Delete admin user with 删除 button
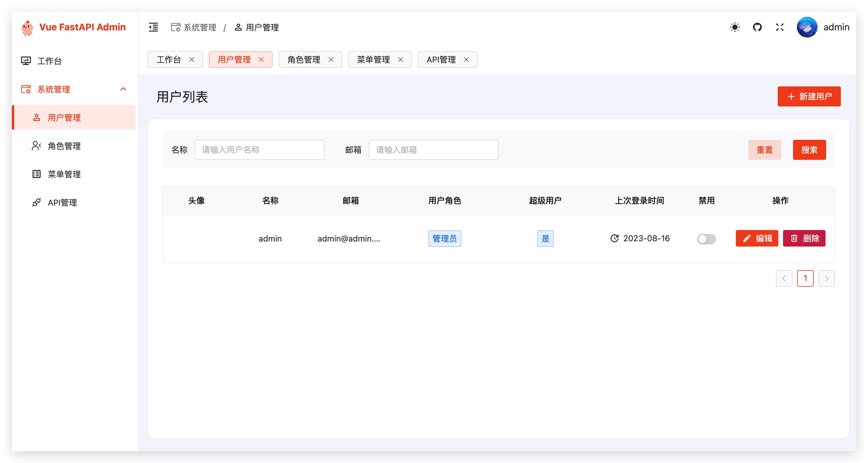The image size is (868, 463). 804,238
